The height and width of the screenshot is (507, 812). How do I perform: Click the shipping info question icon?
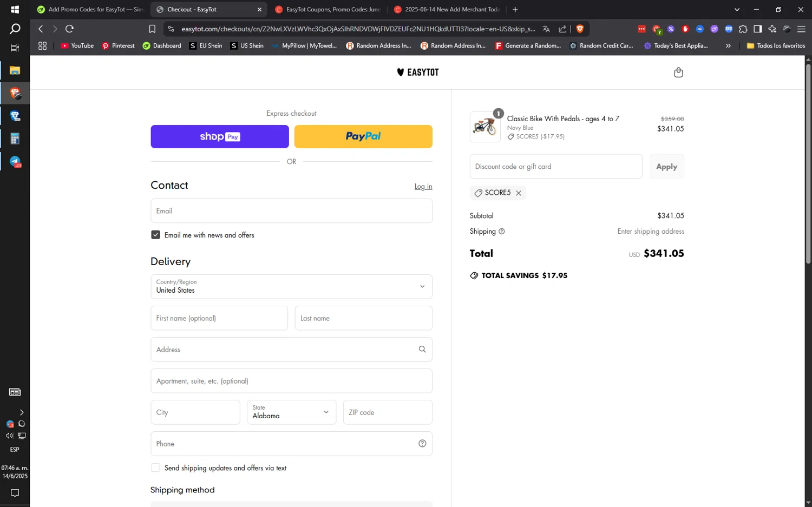[502, 232]
